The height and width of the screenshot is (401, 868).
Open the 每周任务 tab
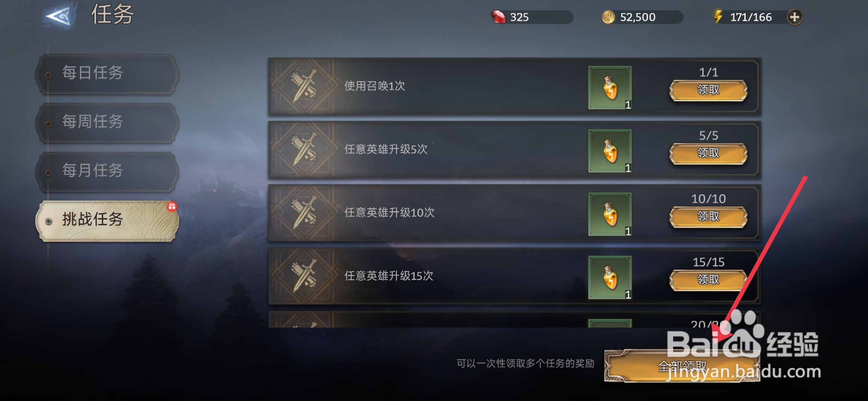coord(107,123)
